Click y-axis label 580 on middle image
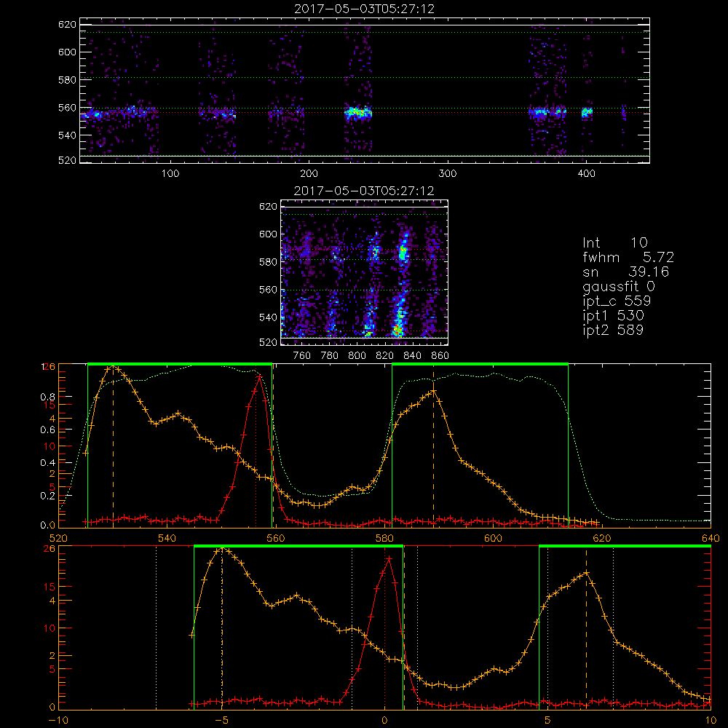Screen dimensions: 728x728 click(268, 262)
